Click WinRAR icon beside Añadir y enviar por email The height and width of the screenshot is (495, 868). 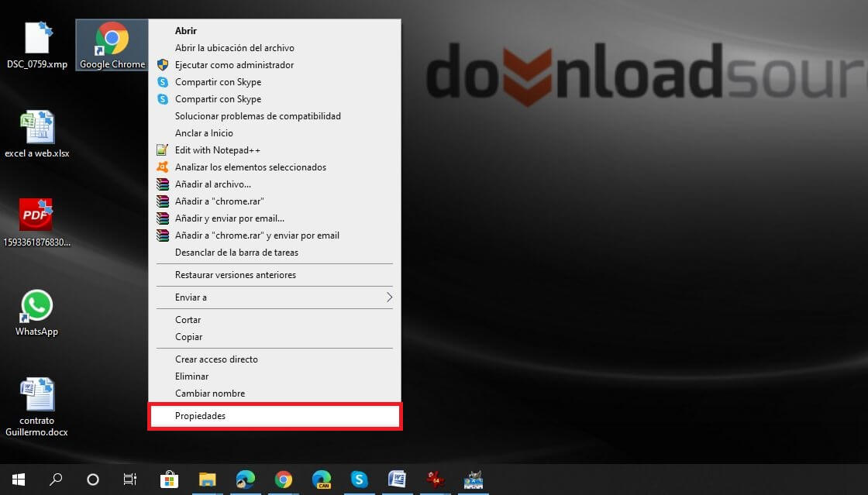(162, 218)
